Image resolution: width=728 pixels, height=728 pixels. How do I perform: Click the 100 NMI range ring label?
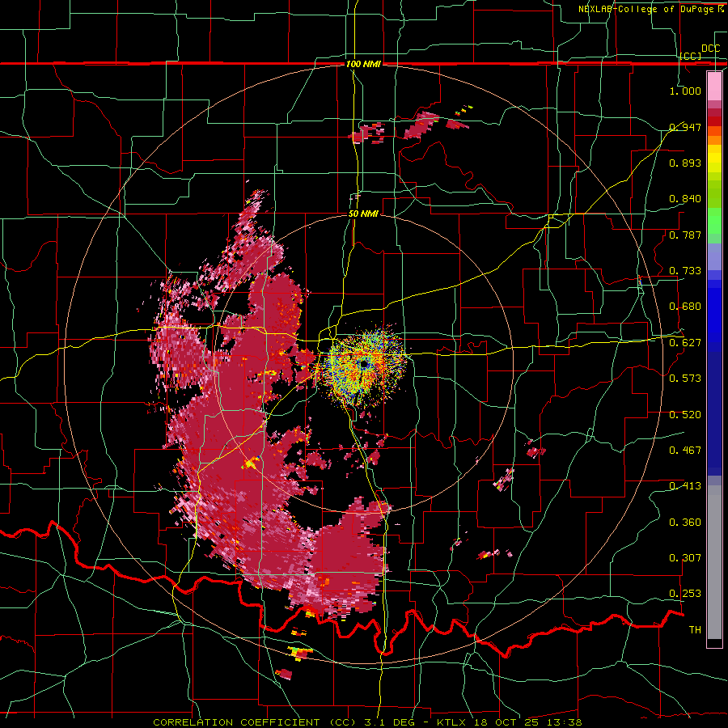(x=363, y=64)
